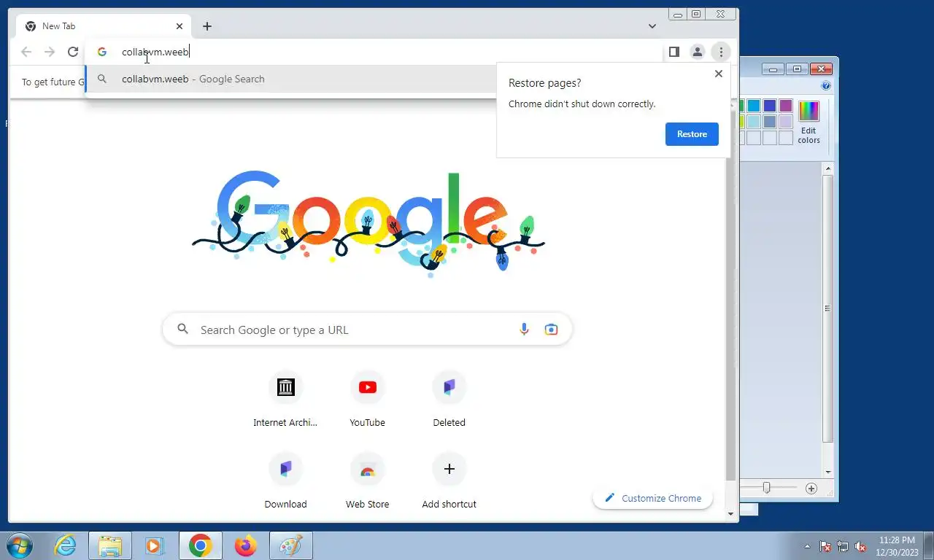
Task: Open Edit colors in the Paint window
Action: coord(808,122)
